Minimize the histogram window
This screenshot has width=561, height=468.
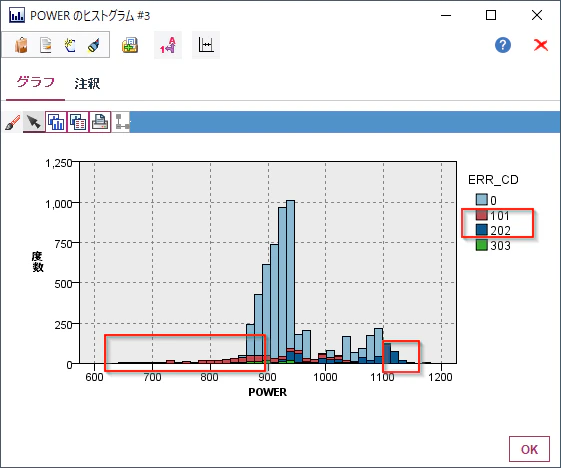pos(446,15)
